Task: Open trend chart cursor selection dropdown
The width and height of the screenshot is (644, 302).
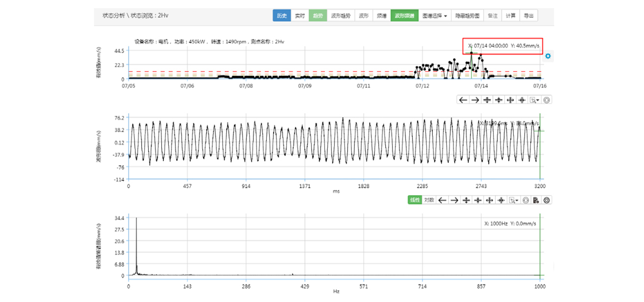Action: (x=534, y=100)
